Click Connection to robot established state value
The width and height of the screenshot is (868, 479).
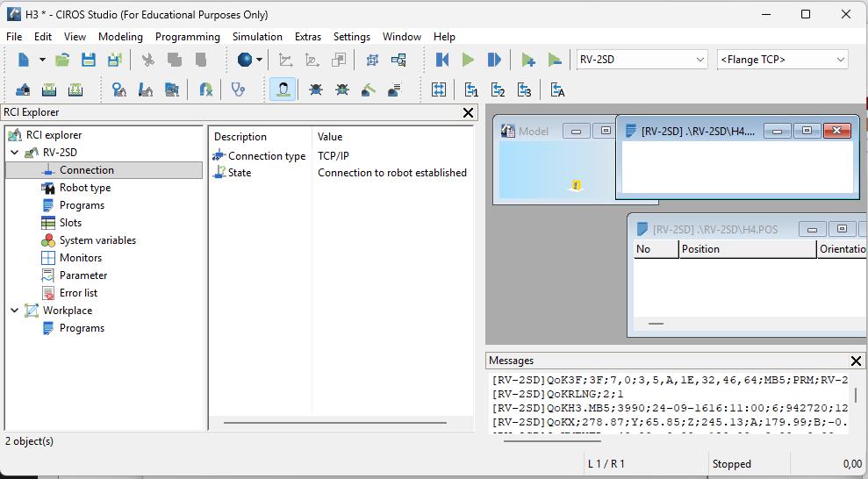392,173
